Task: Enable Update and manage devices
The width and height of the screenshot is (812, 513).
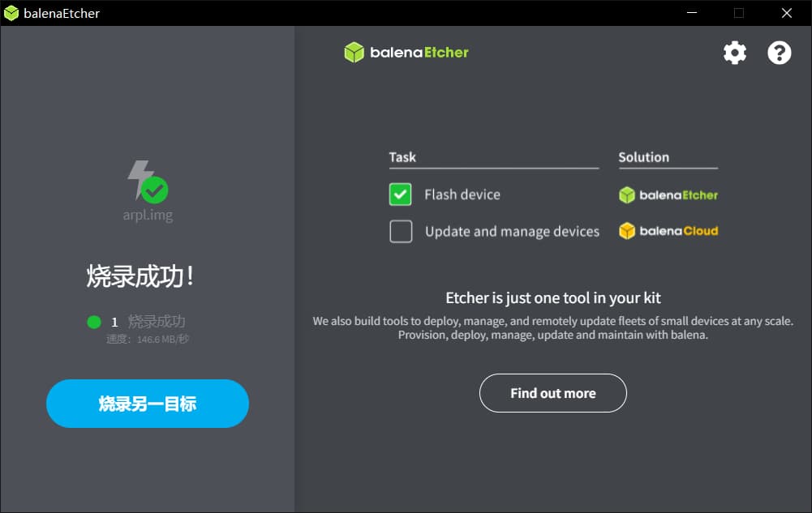Action: [x=401, y=231]
